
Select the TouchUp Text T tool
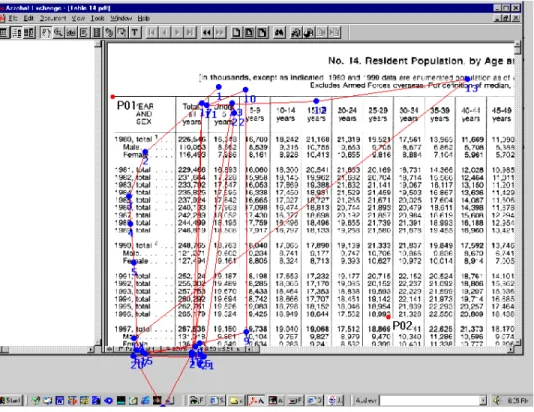tap(135, 33)
